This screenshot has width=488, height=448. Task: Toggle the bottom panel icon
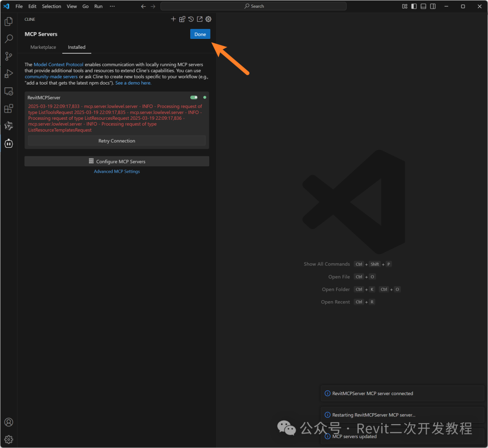[423, 6]
